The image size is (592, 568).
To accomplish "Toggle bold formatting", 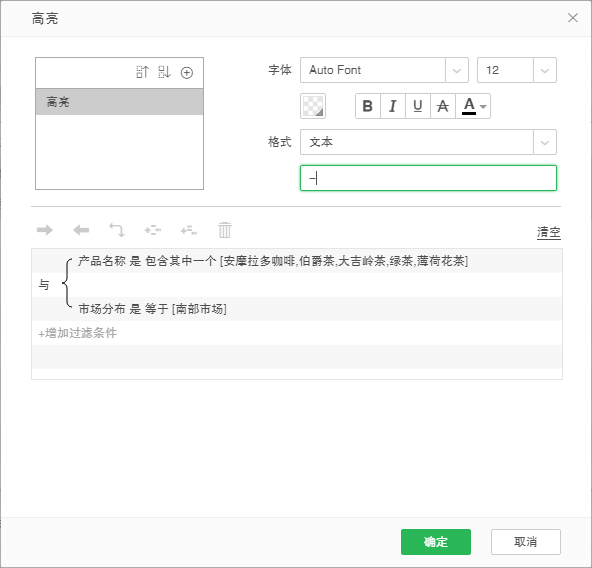I will [x=368, y=106].
